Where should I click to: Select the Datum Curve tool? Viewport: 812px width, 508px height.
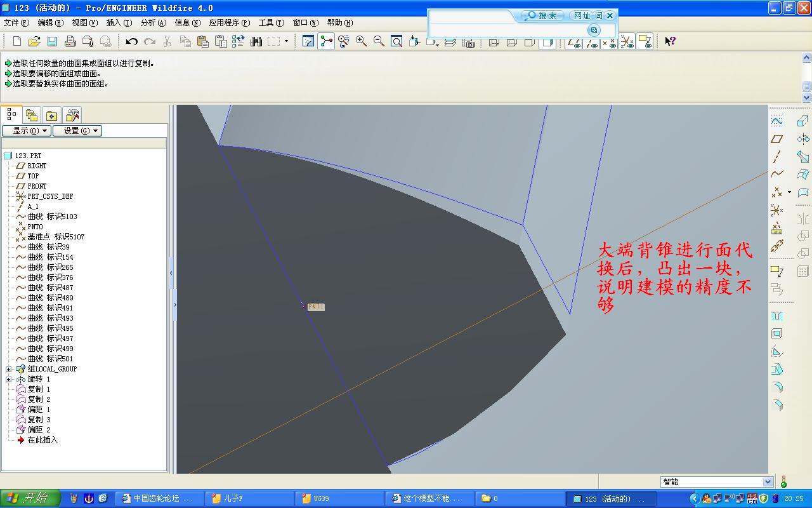[776, 173]
